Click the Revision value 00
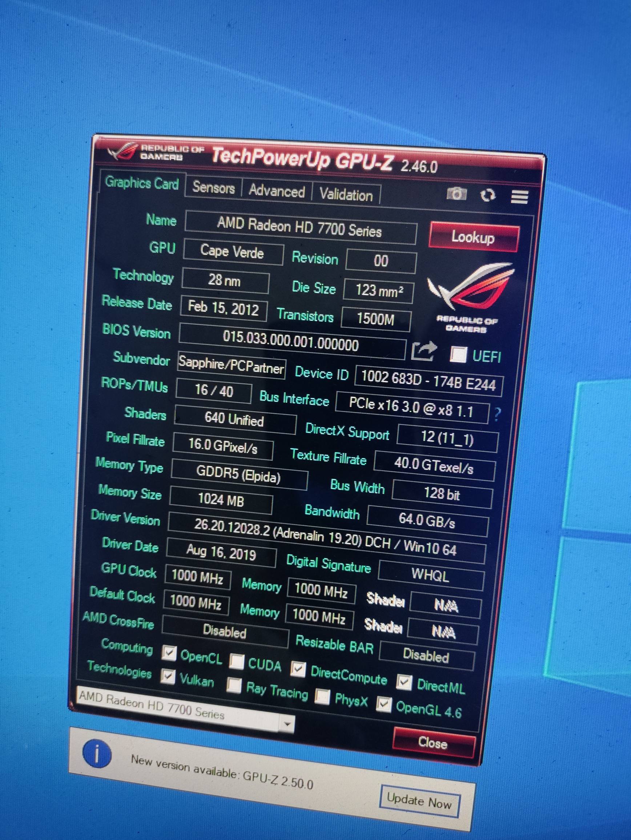Image resolution: width=631 pixels, height=840 pixels. click(381, 261)
